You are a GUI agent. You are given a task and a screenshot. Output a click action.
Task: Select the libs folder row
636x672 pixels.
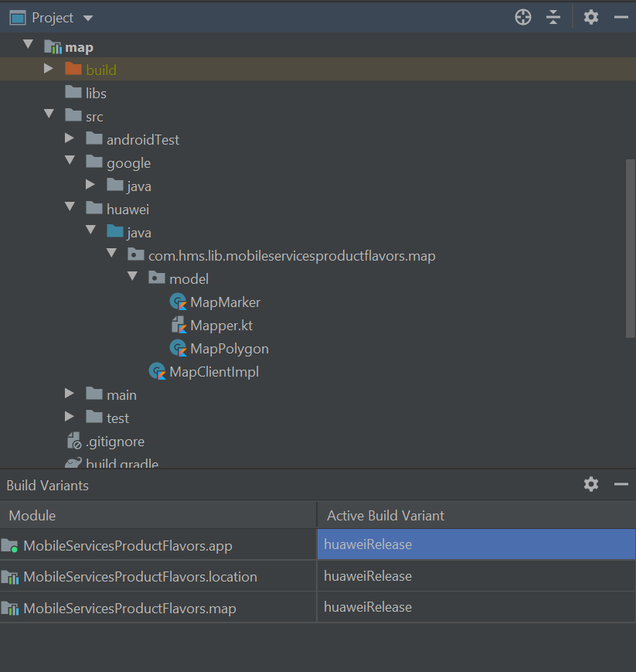point(318,93)
